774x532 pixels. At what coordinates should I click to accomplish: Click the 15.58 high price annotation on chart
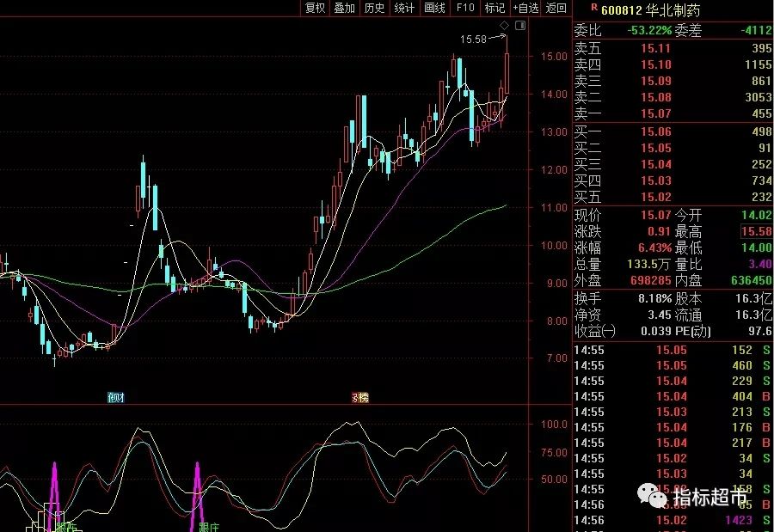[x=473, y=39]
